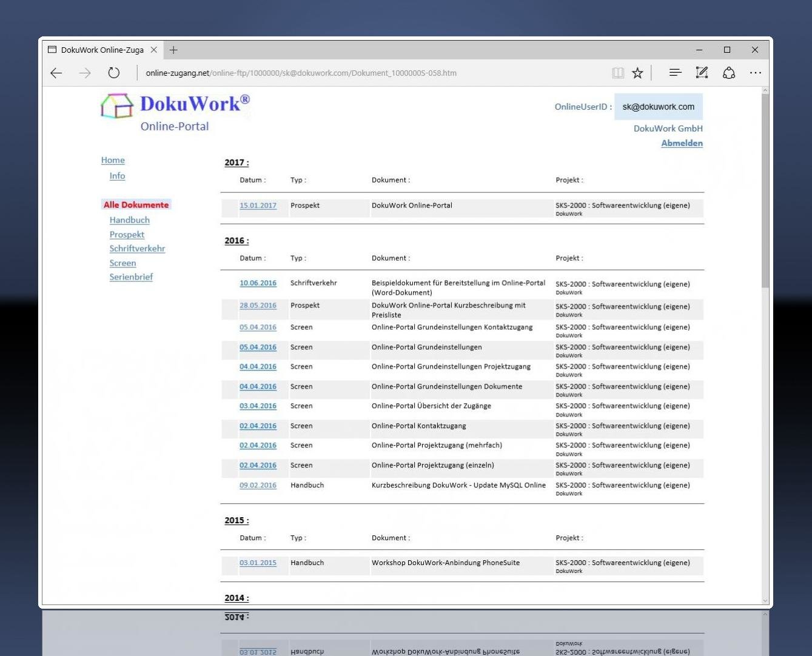Click the share icon in the toolbar
The image size is (812, 656).
click(x=729, y=73)
